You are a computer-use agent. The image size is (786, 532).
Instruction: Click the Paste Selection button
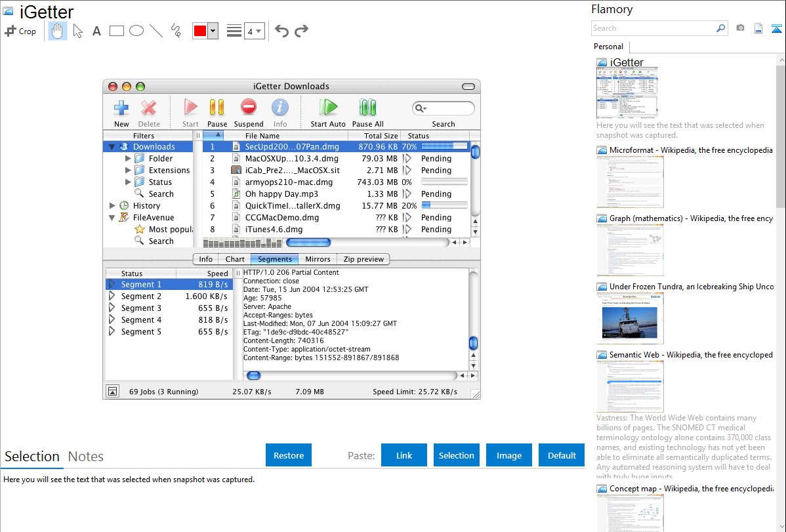(x=457, y=455)
